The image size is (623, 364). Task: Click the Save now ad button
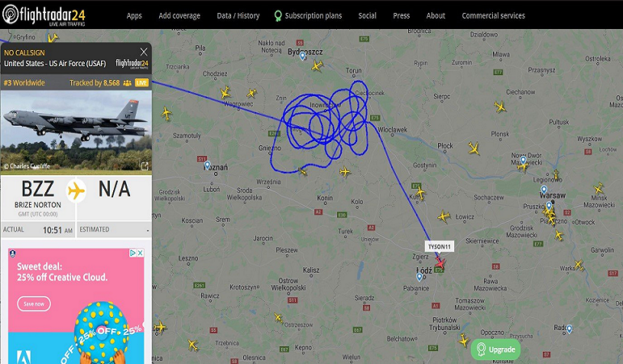tap(34, 303)
